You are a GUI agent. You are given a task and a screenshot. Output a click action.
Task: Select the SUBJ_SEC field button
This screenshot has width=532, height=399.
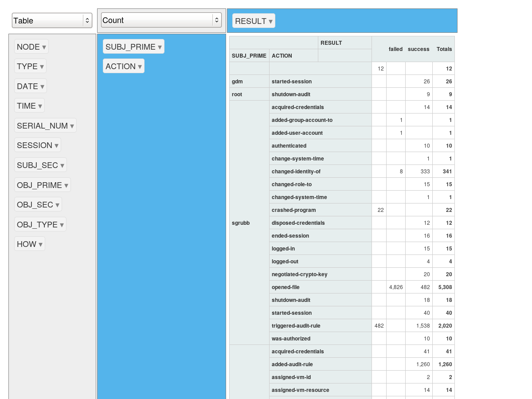[40, 165]
